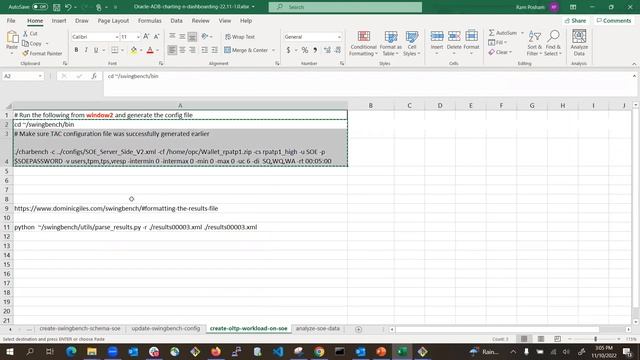Click the Undo arrow icon
Screen dimensions: 640x360
pyautogui.click(x=68, y=7)
